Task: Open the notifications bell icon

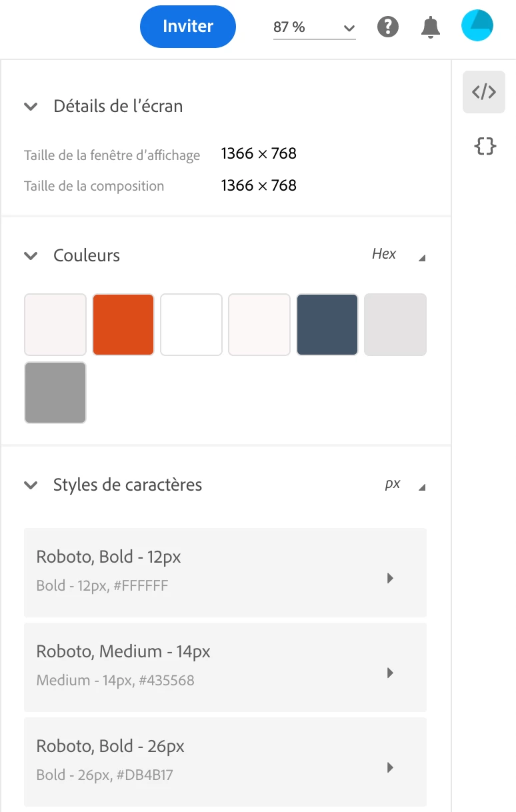Action: click(x=431, y=27)
